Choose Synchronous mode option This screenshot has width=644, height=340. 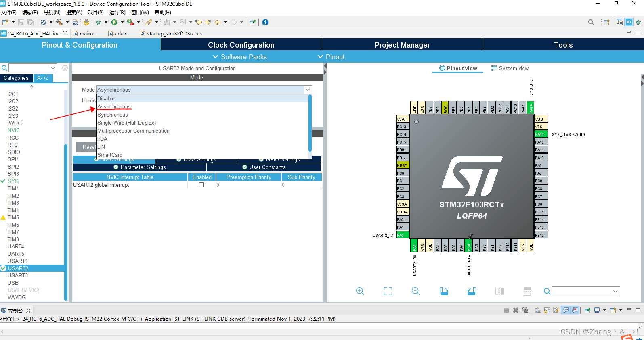(x=203, y=115)
